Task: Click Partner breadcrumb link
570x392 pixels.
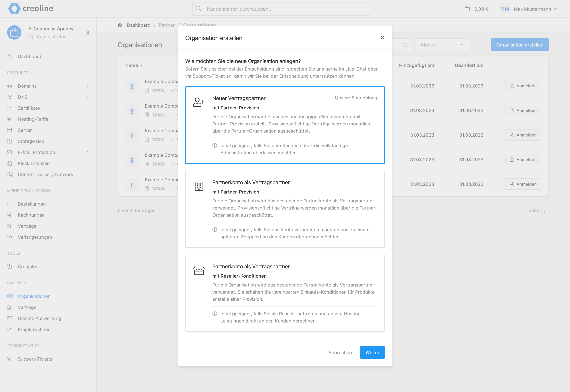Action: pos(167,25)
